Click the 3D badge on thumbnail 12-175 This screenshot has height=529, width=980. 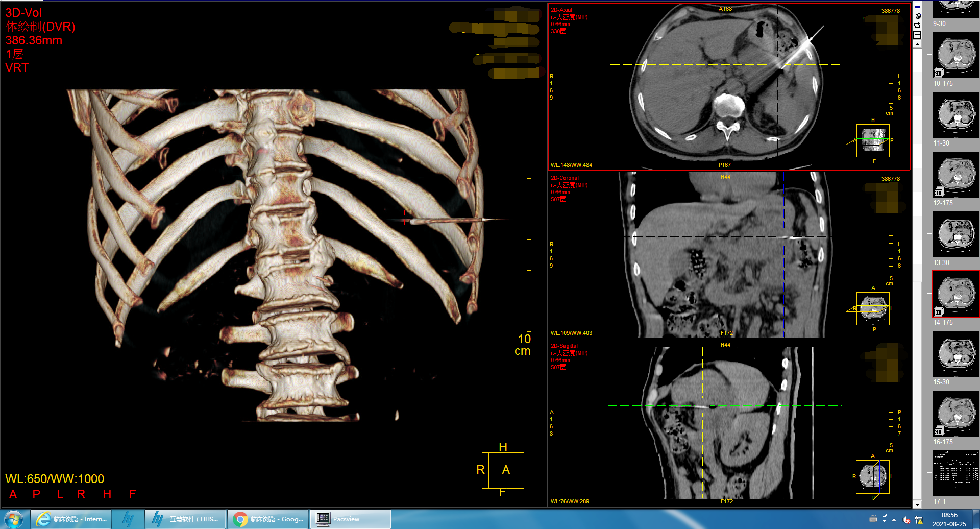click(939, 193)
